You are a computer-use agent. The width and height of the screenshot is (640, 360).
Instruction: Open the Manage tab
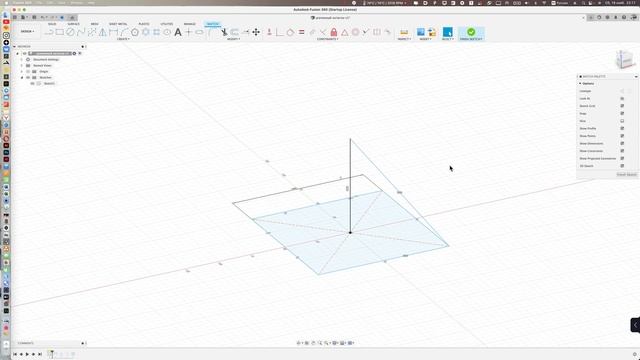(x=189, y=24)
